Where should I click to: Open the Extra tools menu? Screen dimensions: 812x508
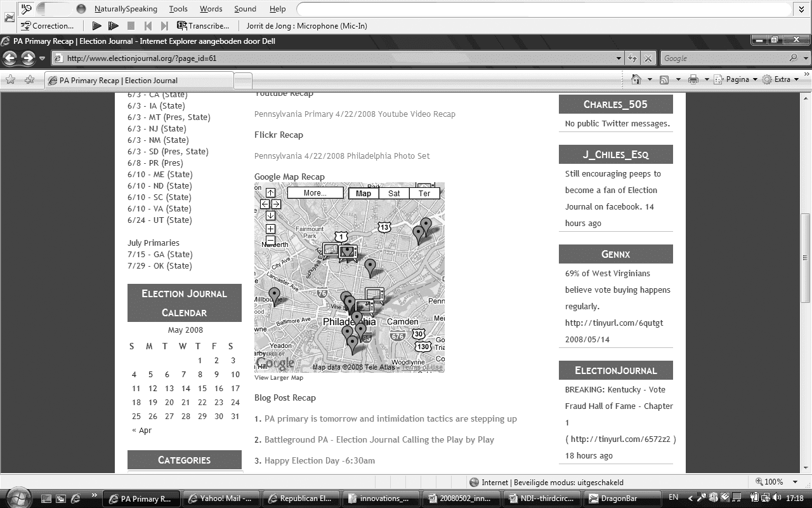(782, 79)
